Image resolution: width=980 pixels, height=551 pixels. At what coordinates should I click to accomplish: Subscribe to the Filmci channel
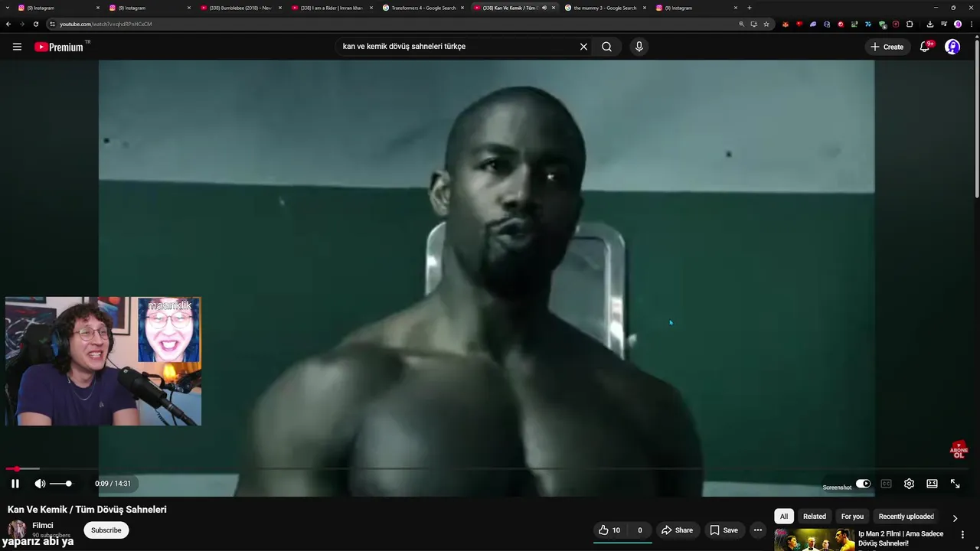pyautogui.click(x=106, y=530)
